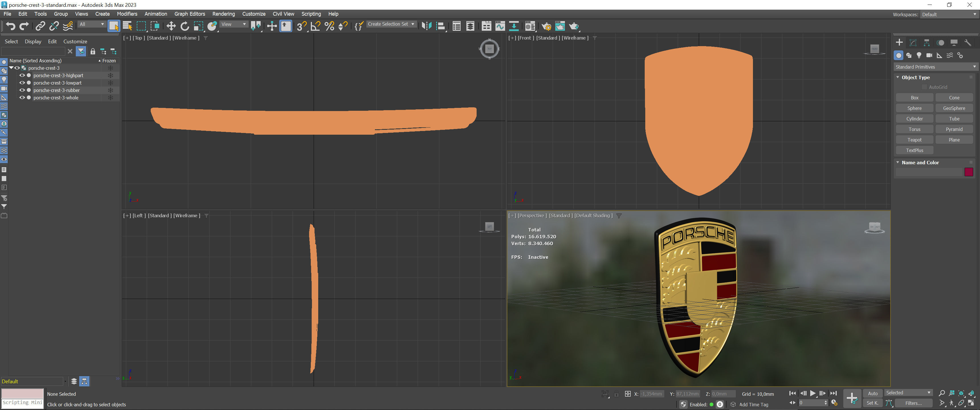Enable the AutoGrid checkbox

pyautogui.click(x=924, y=87)
